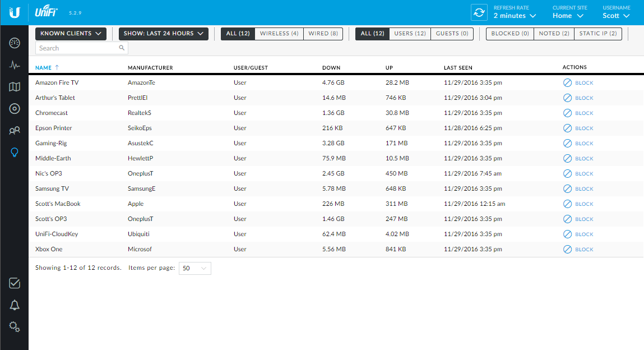Click BLOCK link for Amazon Fire TV
644x350 pixels.
pos(584,83)
